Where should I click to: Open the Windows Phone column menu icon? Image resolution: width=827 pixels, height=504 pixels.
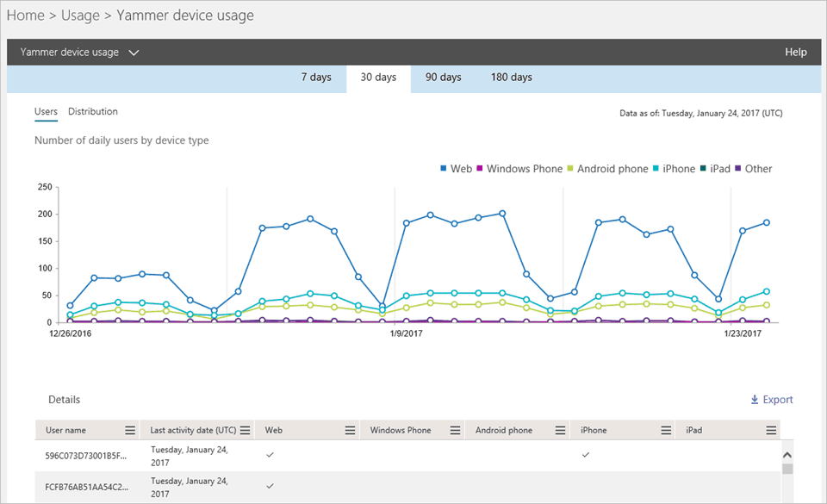point(456,429)
